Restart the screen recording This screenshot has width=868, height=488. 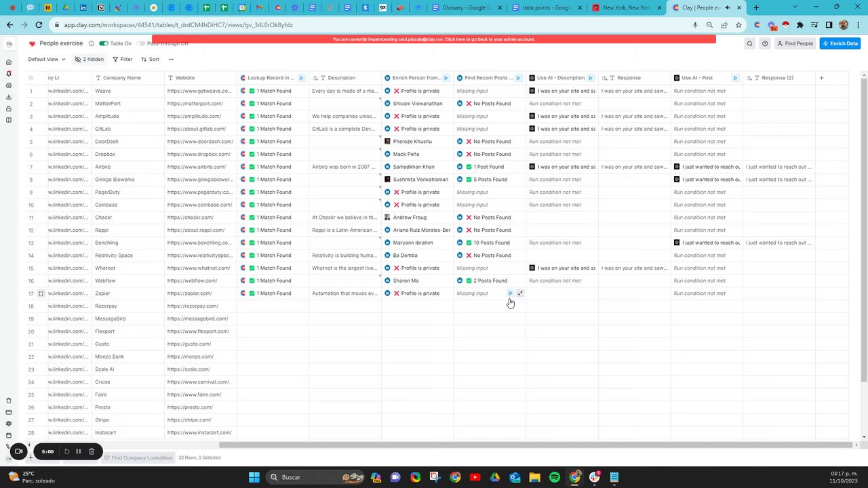(x=66, y=451)
